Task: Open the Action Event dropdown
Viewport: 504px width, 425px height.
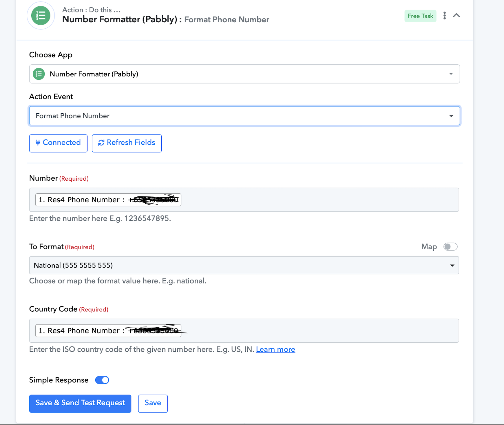Action: pyautogui.click(x=244, y=116)
